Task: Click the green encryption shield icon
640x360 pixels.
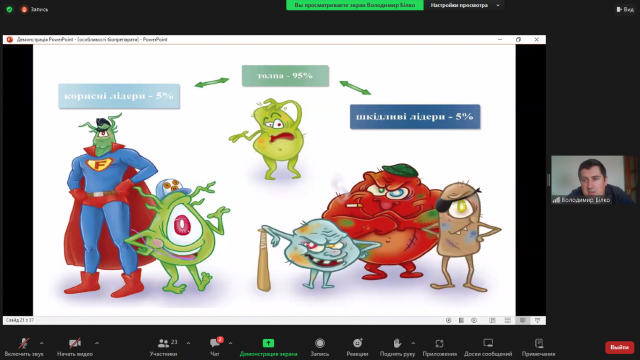Action: (9, 9)
